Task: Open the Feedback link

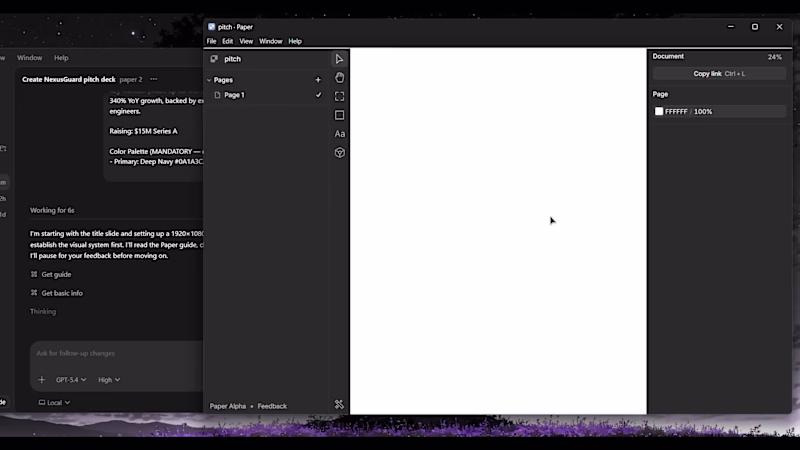Action: (272, 406)
